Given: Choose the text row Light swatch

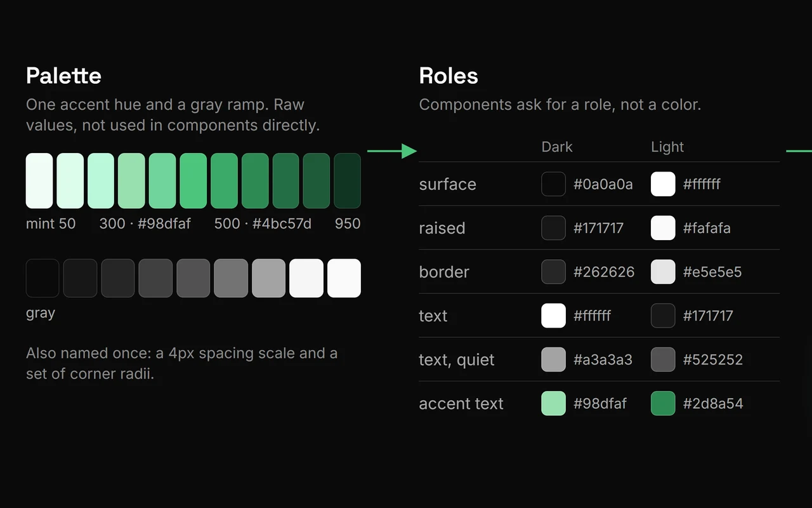Looking at the screenshot, I should 663,316.
